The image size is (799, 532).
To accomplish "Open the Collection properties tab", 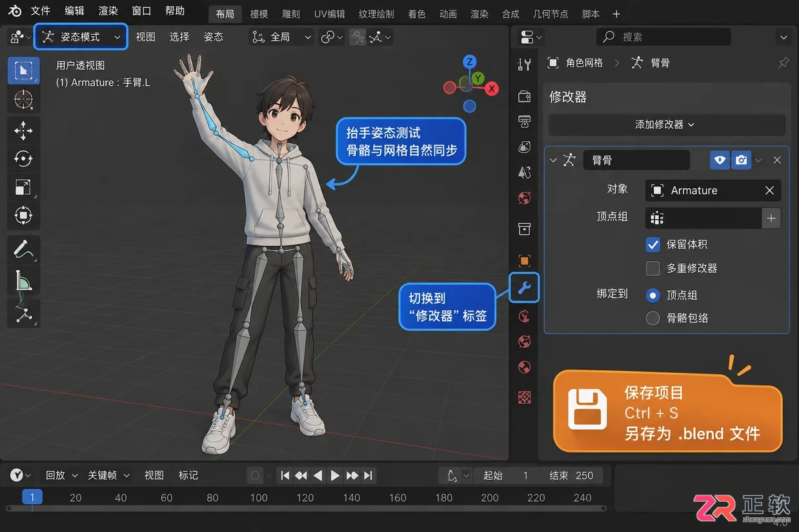I will click(x=524, y=229).
